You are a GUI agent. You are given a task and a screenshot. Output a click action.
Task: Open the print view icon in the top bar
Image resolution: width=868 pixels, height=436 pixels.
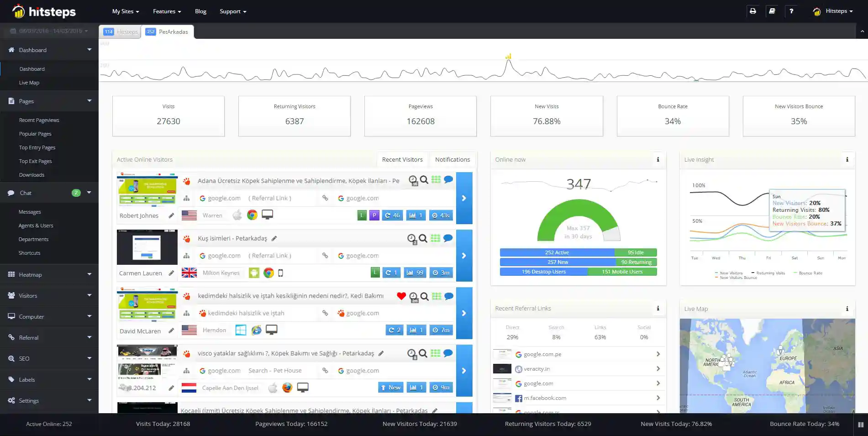coord(752,11)
